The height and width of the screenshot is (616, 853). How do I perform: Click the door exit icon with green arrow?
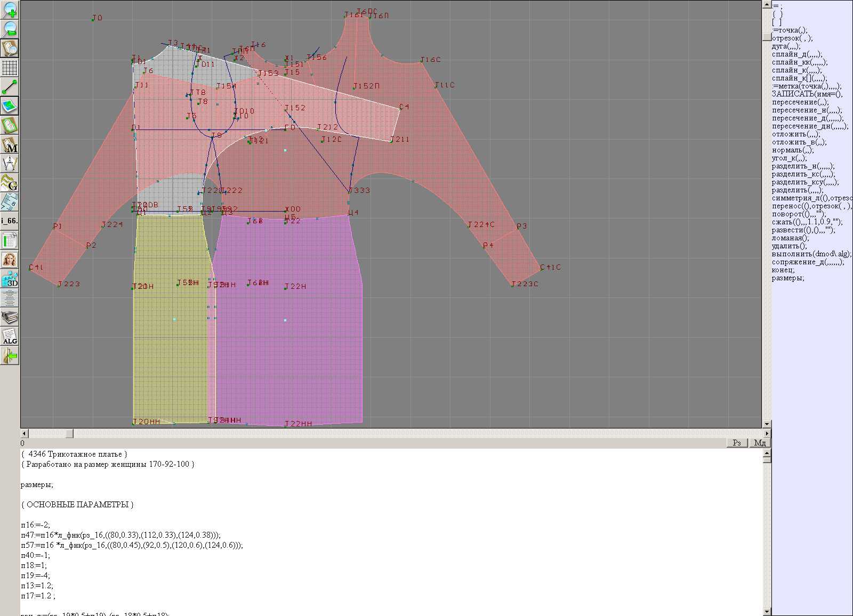(x=10, y=355)
